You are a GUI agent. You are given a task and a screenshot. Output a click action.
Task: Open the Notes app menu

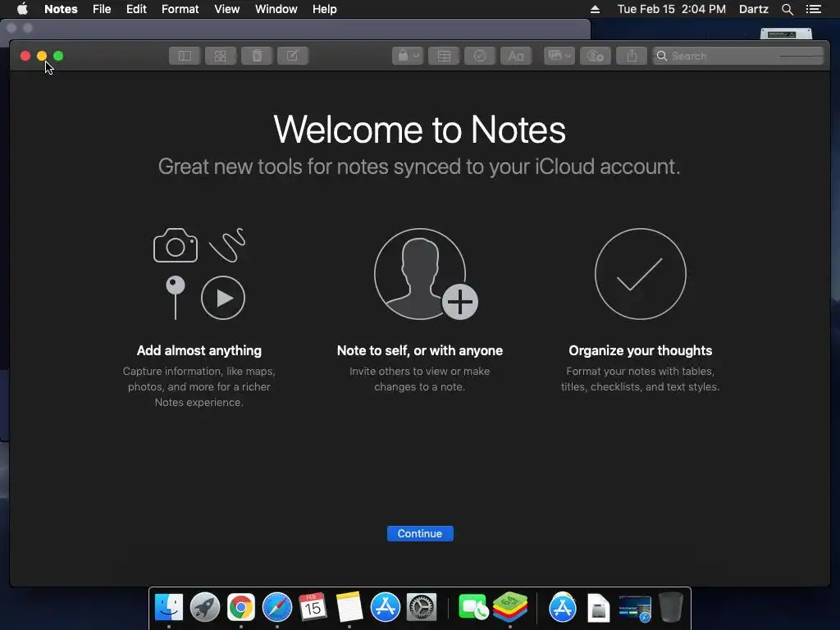[x=61, y=9]
